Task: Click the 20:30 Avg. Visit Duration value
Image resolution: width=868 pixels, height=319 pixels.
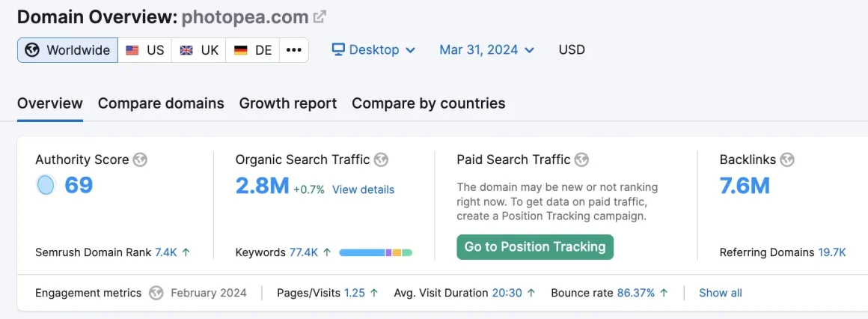Action: tap(507, 293)
